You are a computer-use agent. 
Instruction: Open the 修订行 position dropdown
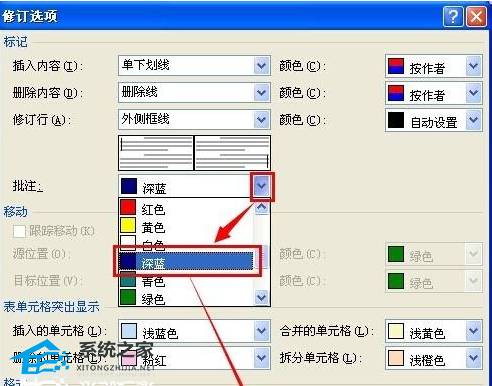pyautogui.click(x=262, y=119)
